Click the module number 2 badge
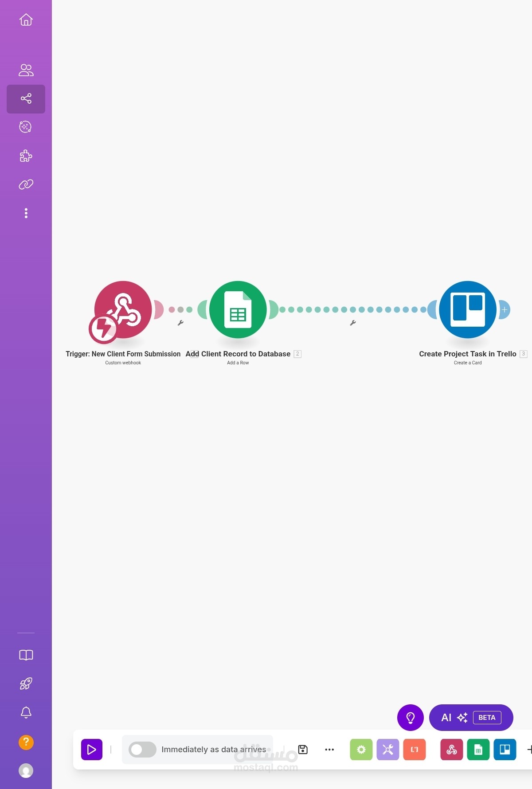Viewport: 532px width, 789px height. click(x=297, y=354)
